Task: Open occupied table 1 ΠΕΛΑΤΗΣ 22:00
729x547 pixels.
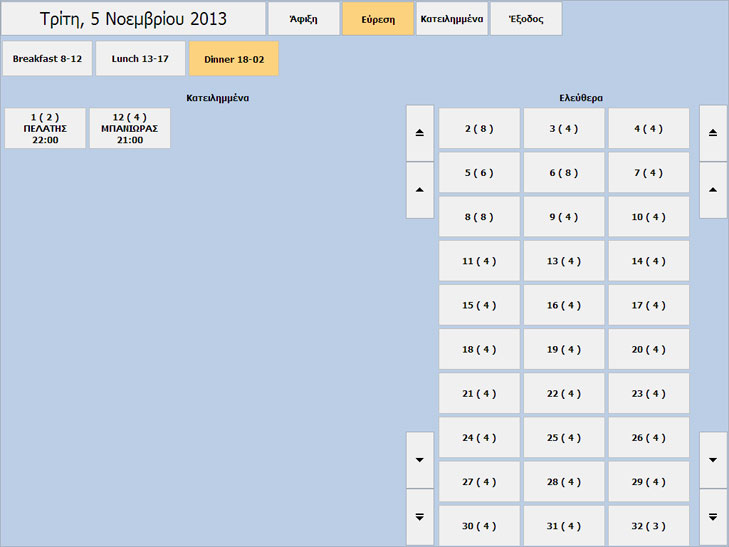Action: [45, 129]
